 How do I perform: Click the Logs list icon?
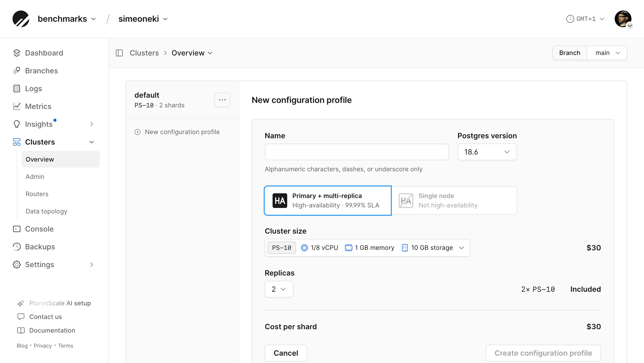click(17, 89)
